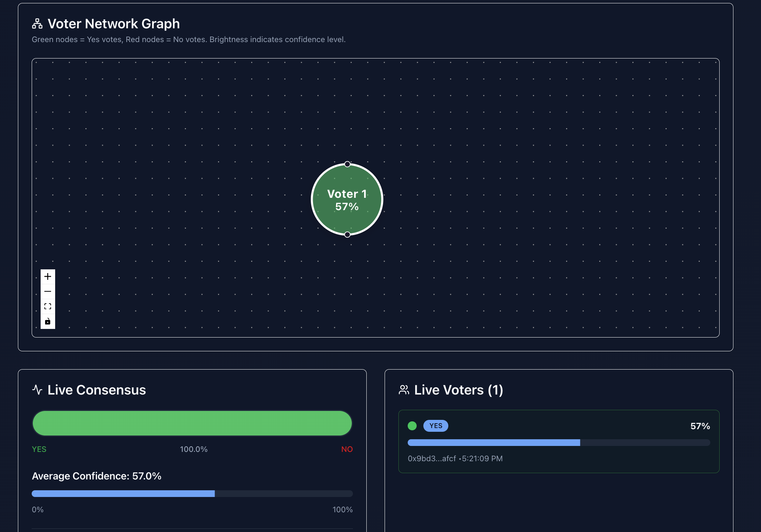
Task: Click the green YES label under consensus bar
Action: (x=39, y=449)
